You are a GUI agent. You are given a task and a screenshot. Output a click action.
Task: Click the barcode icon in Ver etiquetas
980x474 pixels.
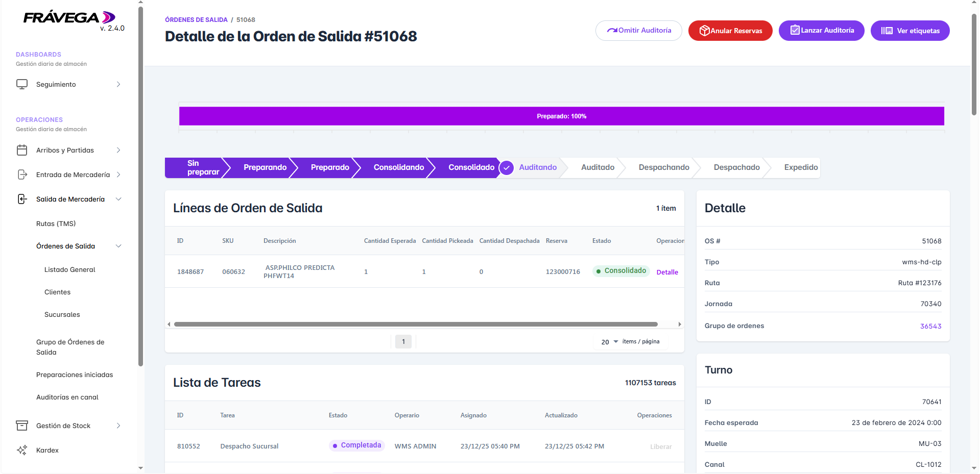[x=887, y=31]
